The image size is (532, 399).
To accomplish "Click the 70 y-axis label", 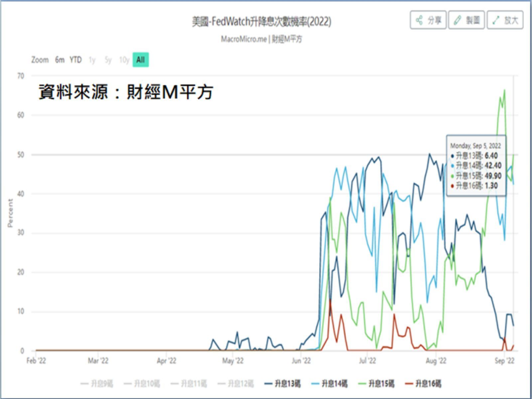I will point(21,76).
